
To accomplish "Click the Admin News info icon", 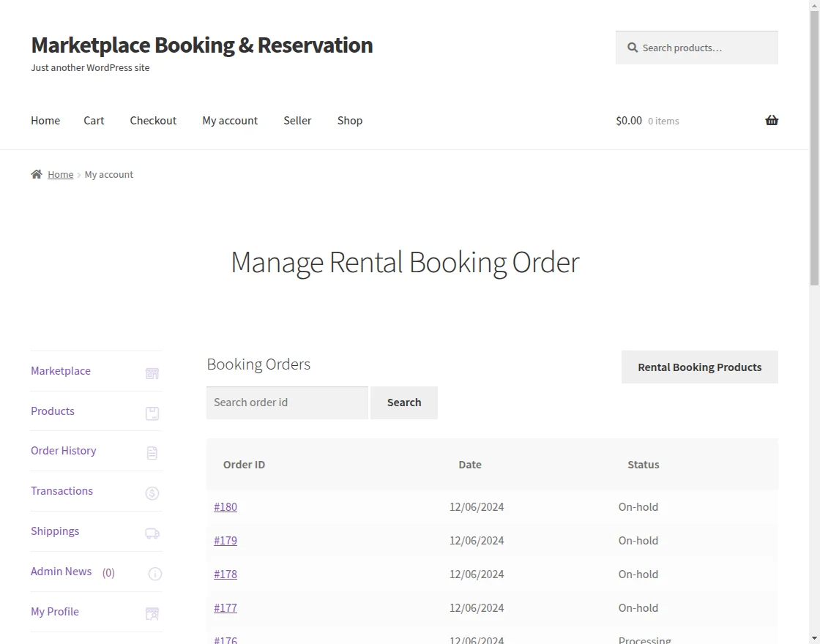I will click(x=154, y=574).
